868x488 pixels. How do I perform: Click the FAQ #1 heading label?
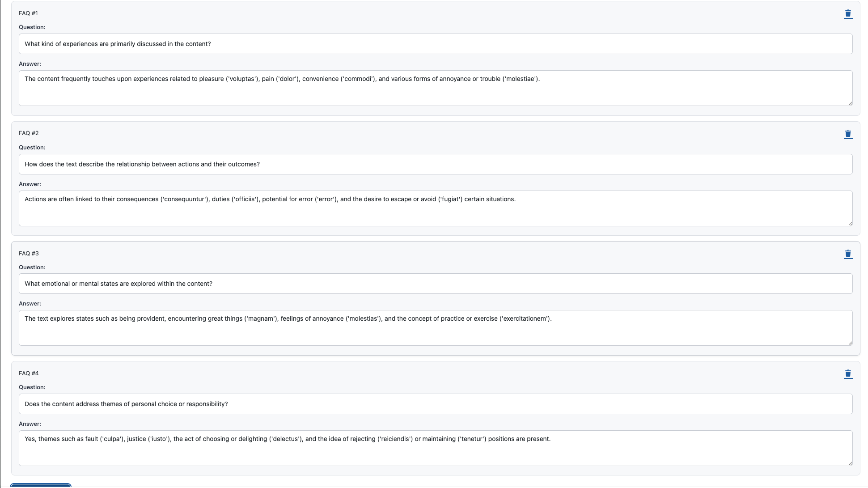[x=28, y=13]
